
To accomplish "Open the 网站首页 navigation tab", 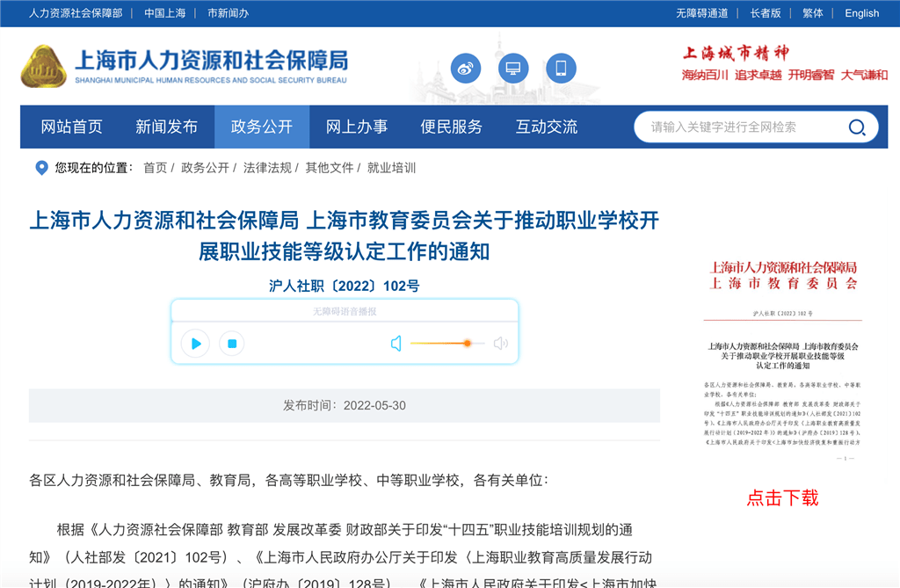I will coord(72,127).
